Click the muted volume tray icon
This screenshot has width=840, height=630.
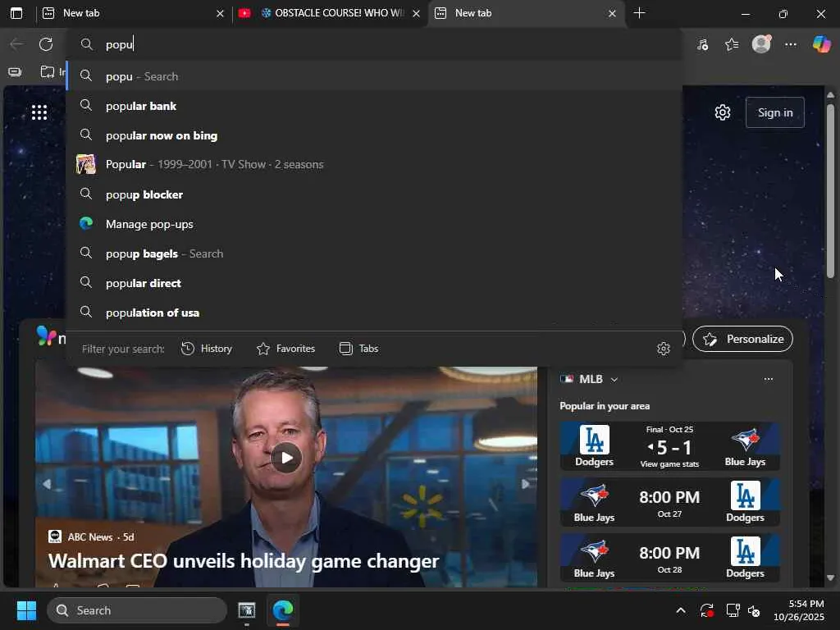(754, 610)
